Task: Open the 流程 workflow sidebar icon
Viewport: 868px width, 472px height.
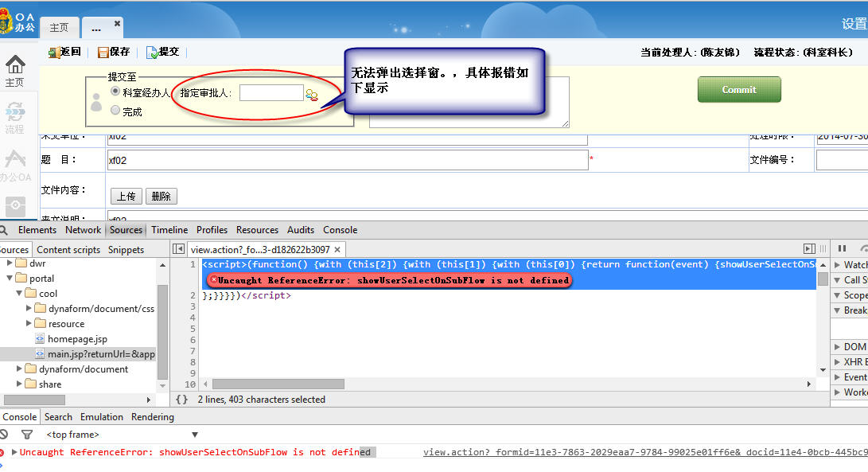Action: pos(15,118)
